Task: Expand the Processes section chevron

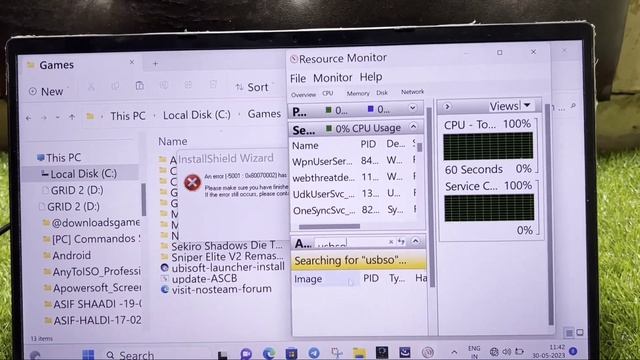Action: pyautogui.click(x=413, y=108)
